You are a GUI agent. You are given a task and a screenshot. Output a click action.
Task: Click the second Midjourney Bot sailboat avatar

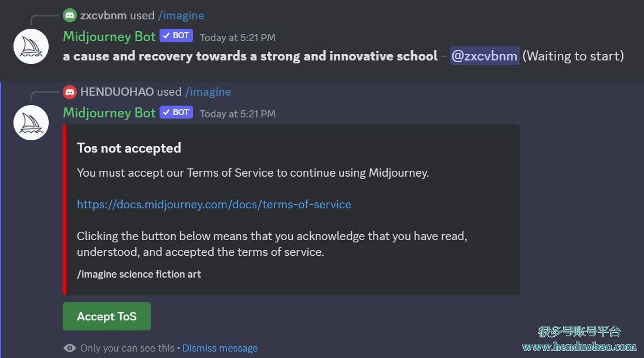(x=31, y=123)
